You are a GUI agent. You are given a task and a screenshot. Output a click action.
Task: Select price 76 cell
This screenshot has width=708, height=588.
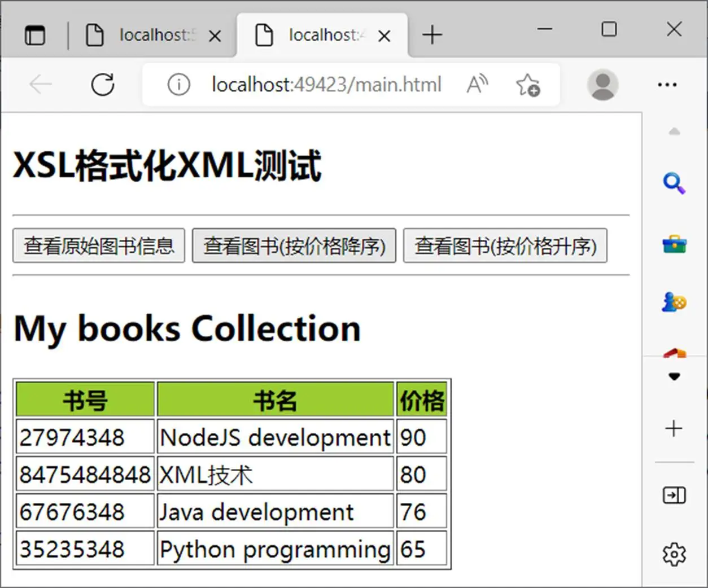(x=422, y=511)
